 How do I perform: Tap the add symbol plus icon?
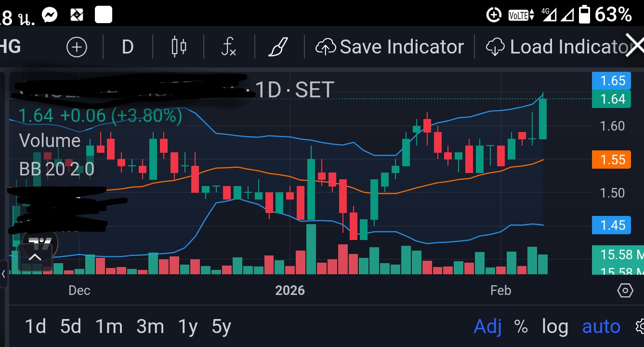click(77, 47)
